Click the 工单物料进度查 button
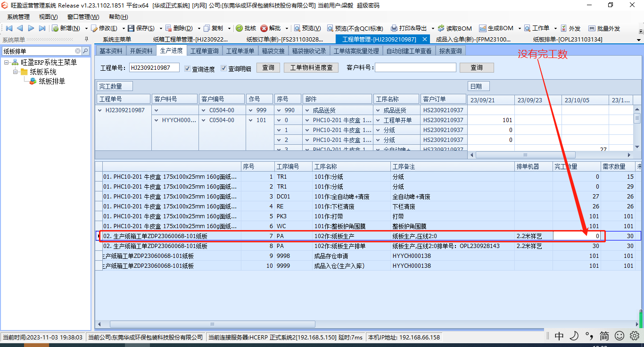644x347 pixels. pos(311,68)
